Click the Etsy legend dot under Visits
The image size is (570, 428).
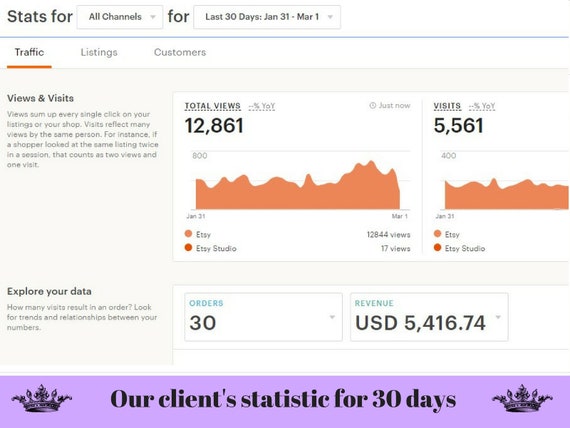(437, 233)
